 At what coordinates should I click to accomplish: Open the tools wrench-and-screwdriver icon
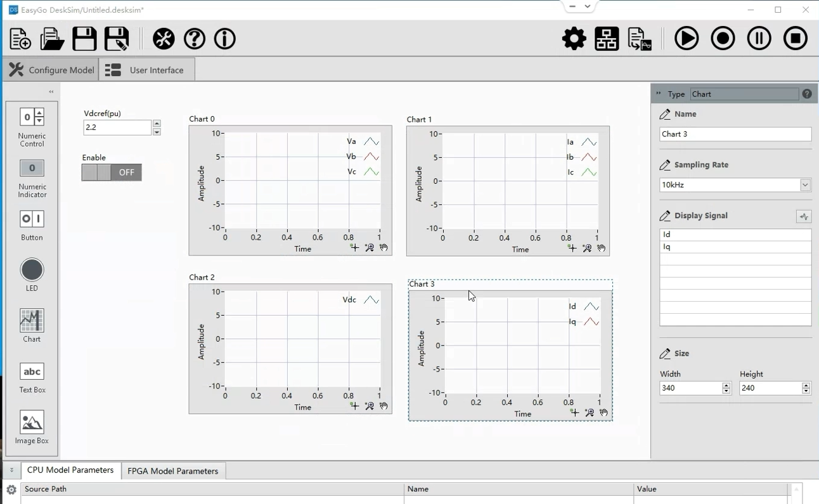pyautogui.click(x=164, y=39)
